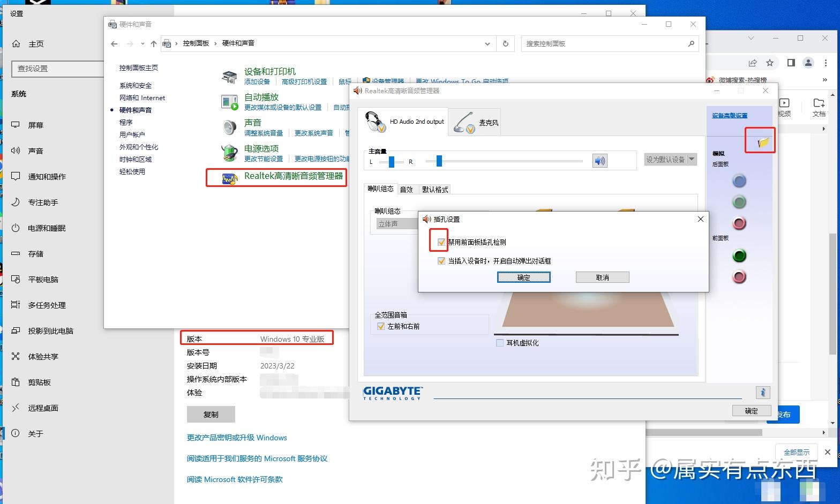Click the speaker mute icon beside main volume

[x=600, y=161]
